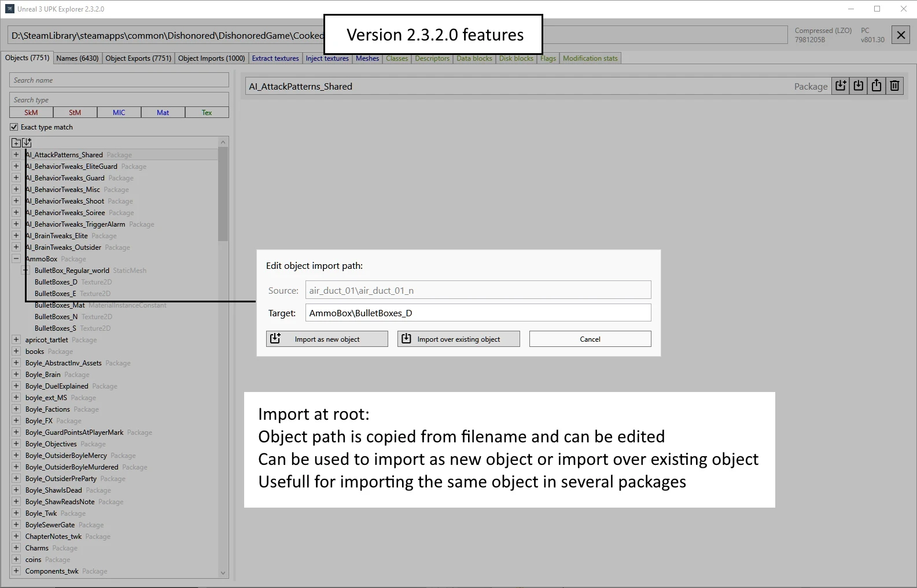Click the export object icon in header
This screenshot has width=917, height=588.
pos(877,86)
